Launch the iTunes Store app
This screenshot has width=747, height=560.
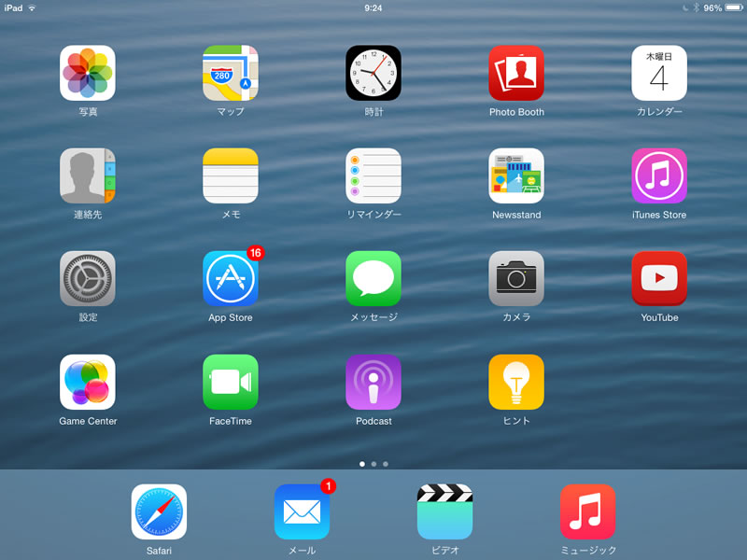coord(659,175)
